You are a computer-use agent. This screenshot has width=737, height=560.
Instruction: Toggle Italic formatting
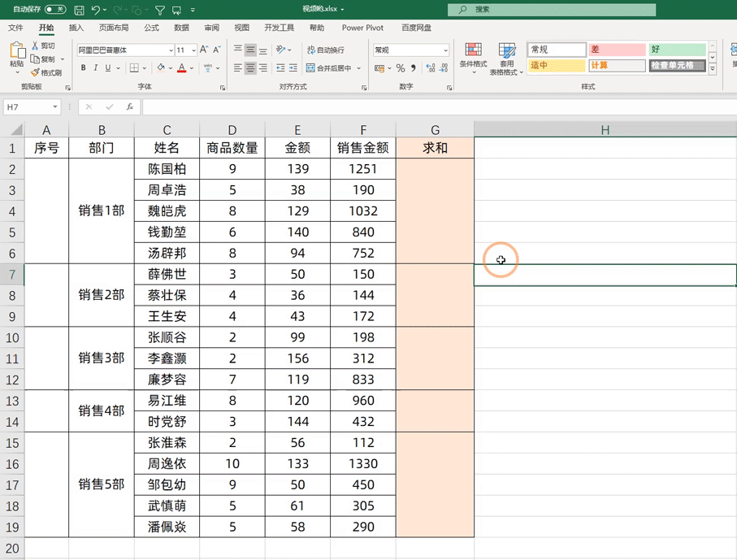95,67
